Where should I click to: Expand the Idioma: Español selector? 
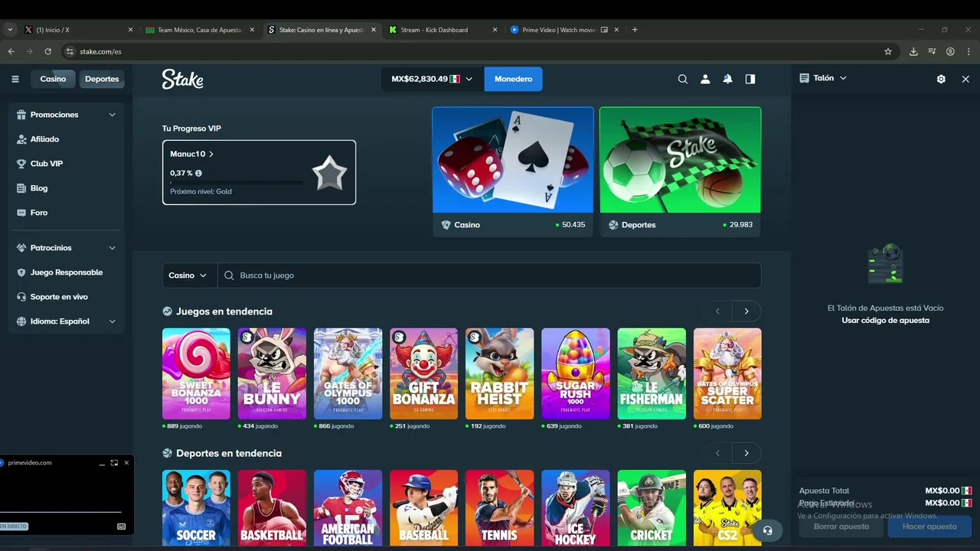[x=66, y=321]
